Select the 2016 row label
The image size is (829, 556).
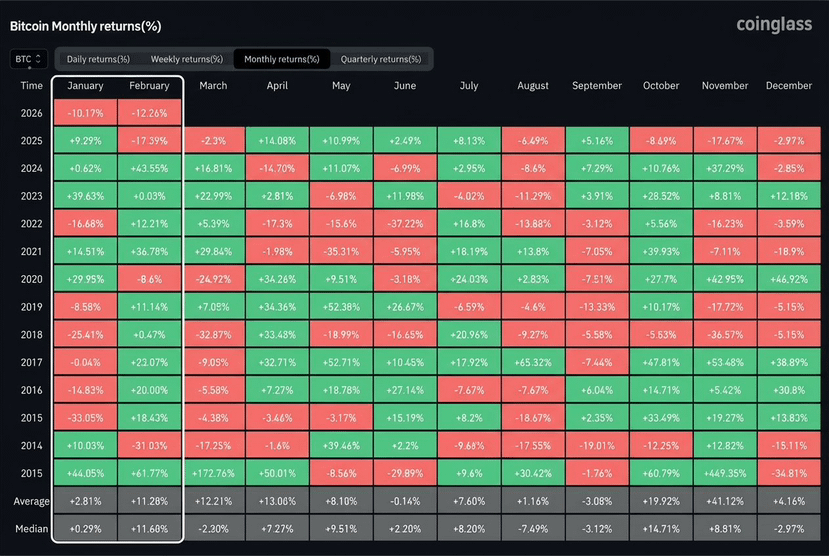click(31, 390)
